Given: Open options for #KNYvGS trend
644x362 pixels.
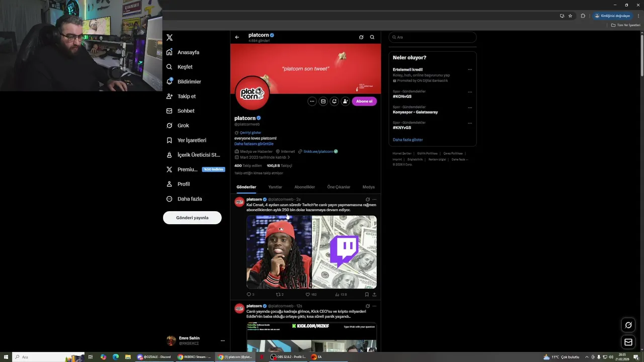Looking at the screenshot, I should 470,123.
